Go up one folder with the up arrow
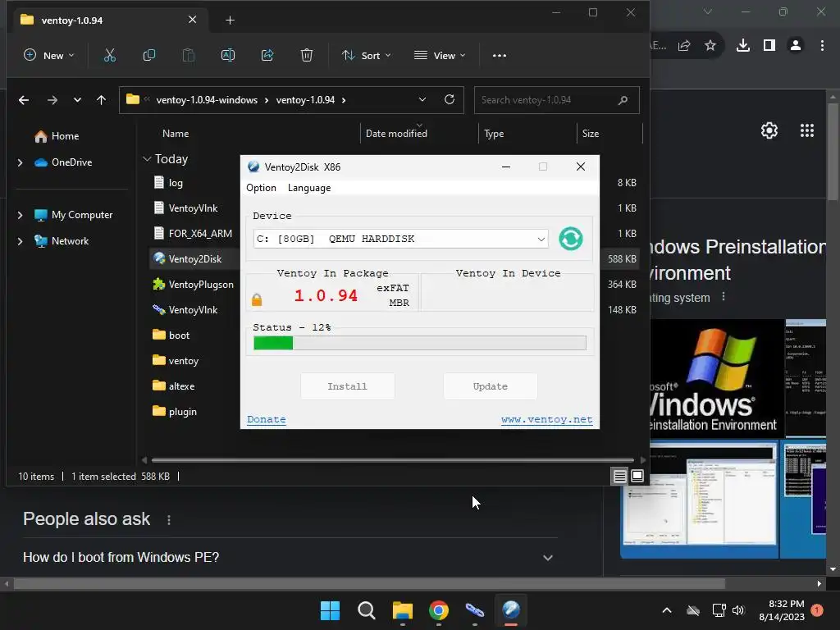This screenshot has width=840, height=630. coord(101,100)
